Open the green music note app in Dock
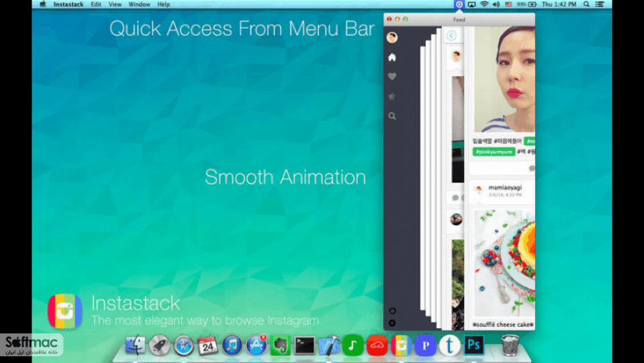 pyautogui.click(x=353, y=345)
